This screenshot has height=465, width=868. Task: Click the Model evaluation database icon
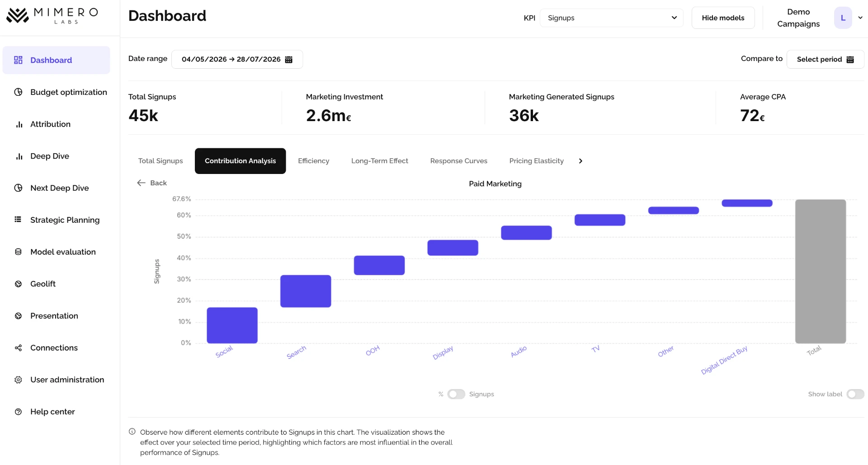click(x=18, y=252)
